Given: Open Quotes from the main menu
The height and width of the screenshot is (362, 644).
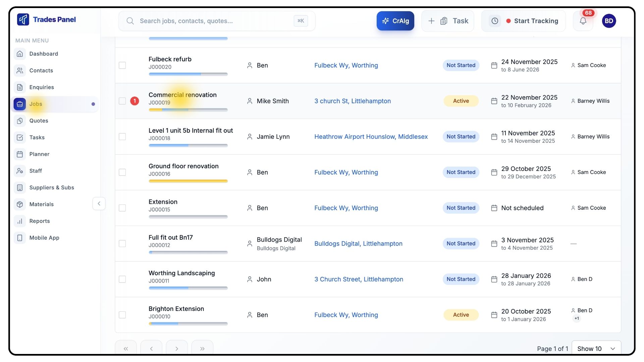Looking at the screenshot, I should 39,121.
